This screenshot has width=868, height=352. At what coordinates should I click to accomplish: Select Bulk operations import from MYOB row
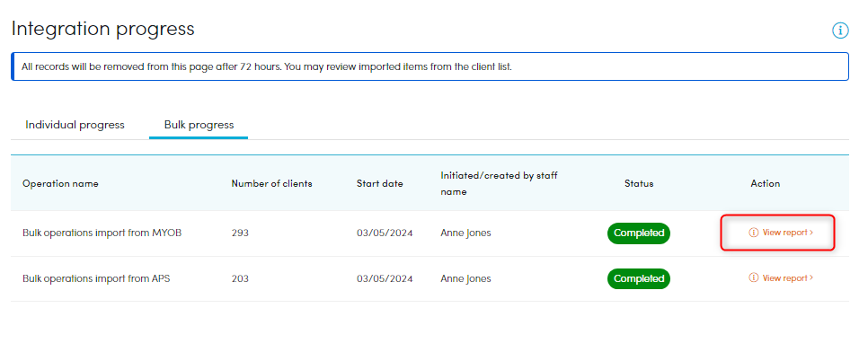coord(430,233)
